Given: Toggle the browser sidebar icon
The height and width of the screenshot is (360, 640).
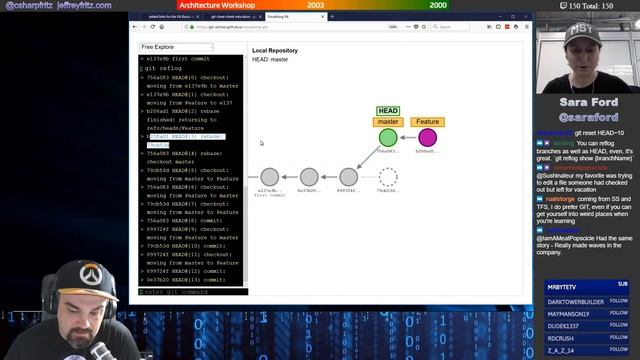Looking at the screenshot, I should coord(498,27).
